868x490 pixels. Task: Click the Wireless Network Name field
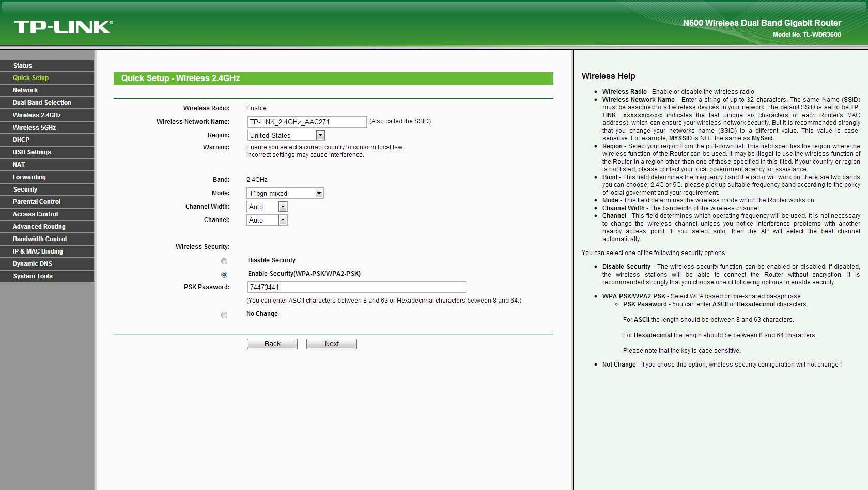tap(307, 122)
